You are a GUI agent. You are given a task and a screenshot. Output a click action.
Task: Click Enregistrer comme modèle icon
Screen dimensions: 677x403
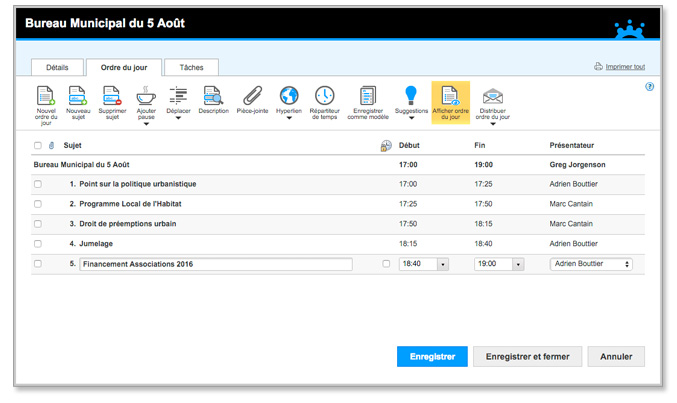(x=368, y=97)
